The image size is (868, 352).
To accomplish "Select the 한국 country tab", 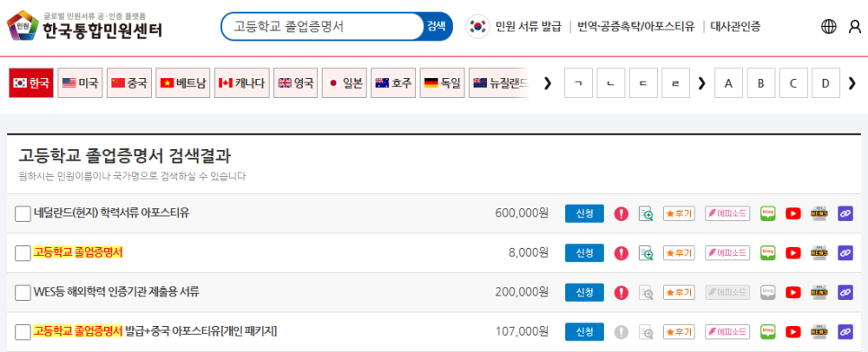I will 31,83.
